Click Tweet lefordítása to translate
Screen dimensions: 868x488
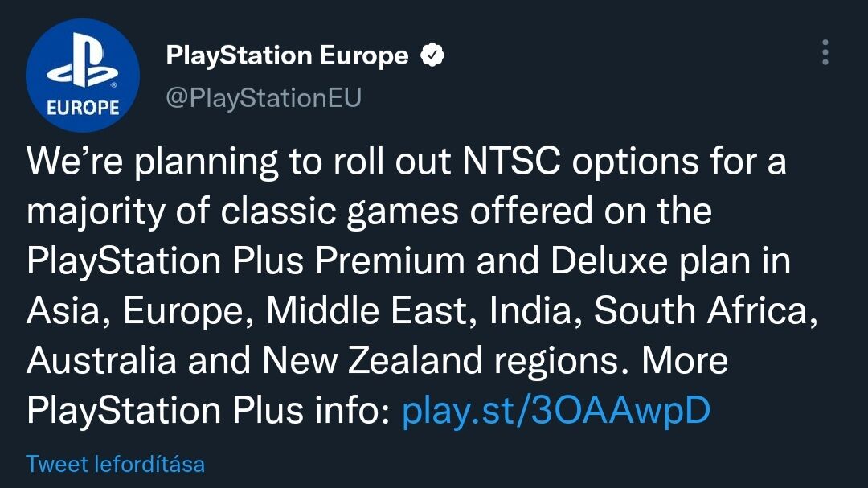coord(116,464)
